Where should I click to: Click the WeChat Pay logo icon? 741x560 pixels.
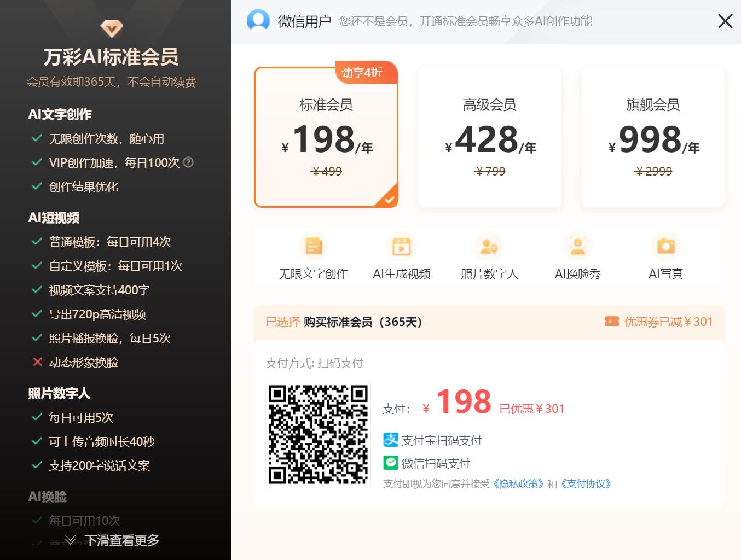390,463
